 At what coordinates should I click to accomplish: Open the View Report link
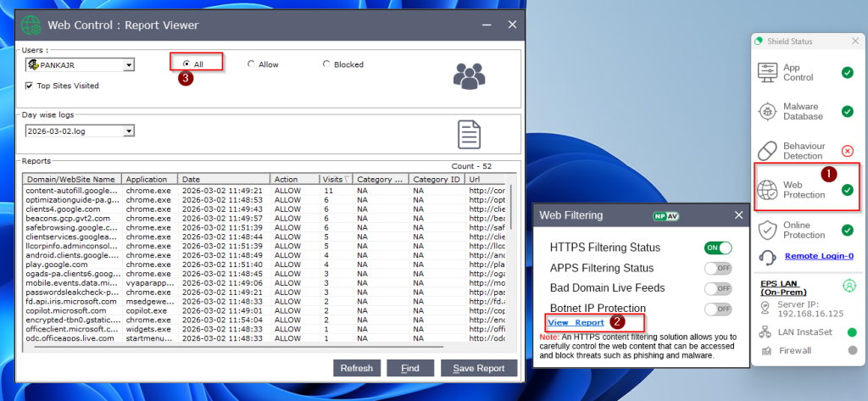576,323
